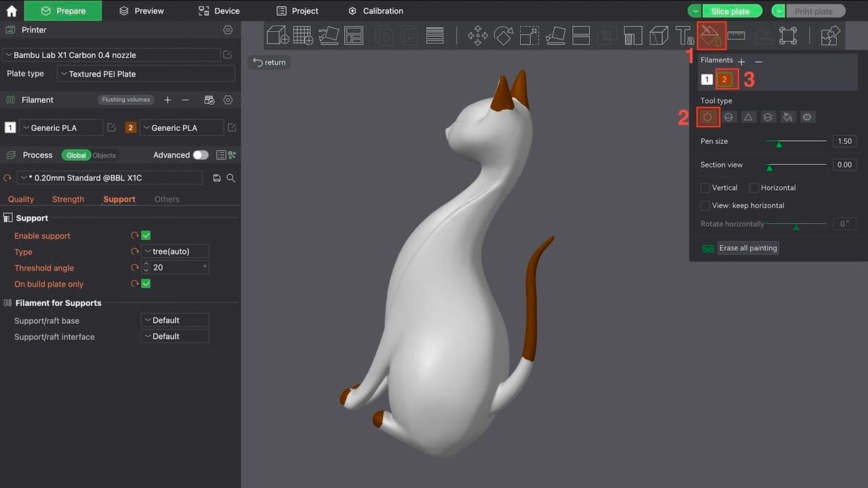Viewport: 868px width, 488px height.
Task: Select the Add object cube tool
Action: [278, 35]
